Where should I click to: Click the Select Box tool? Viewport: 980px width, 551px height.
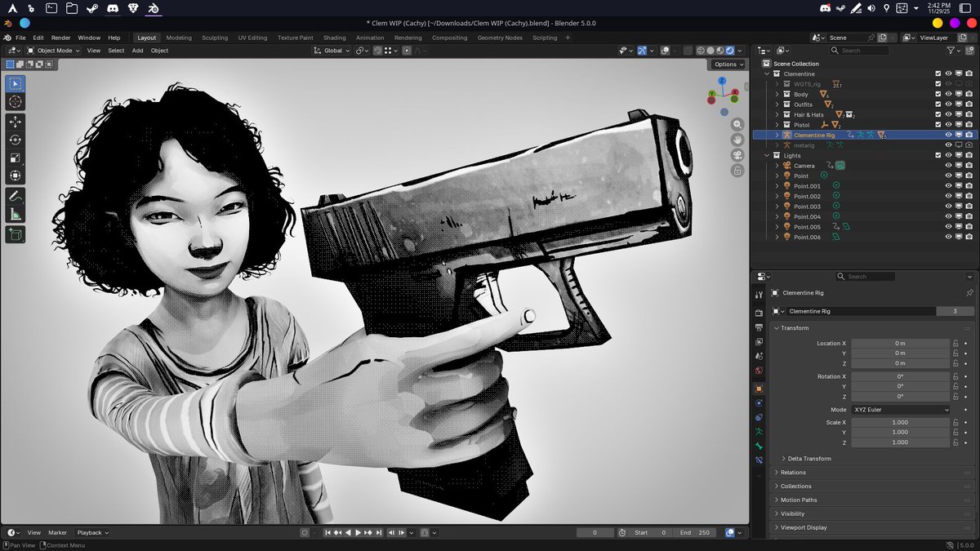pyautogui.click(x=16, y=83)
